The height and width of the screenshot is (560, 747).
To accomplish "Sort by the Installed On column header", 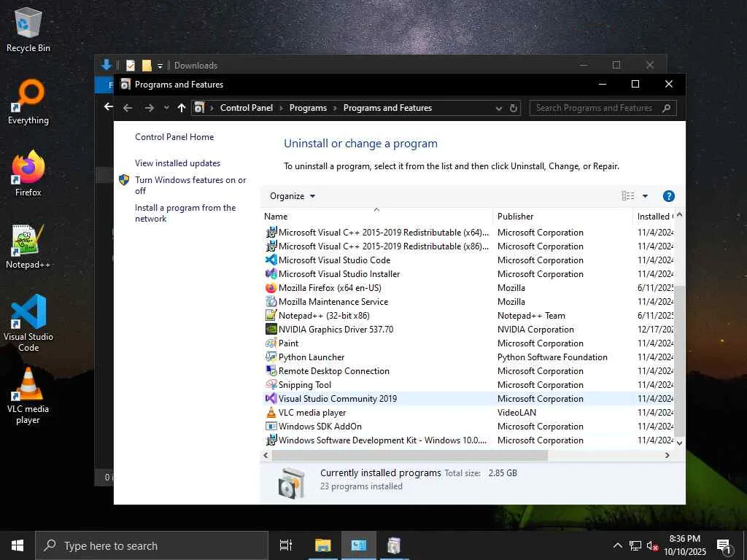I will click(x=654, y=216).
